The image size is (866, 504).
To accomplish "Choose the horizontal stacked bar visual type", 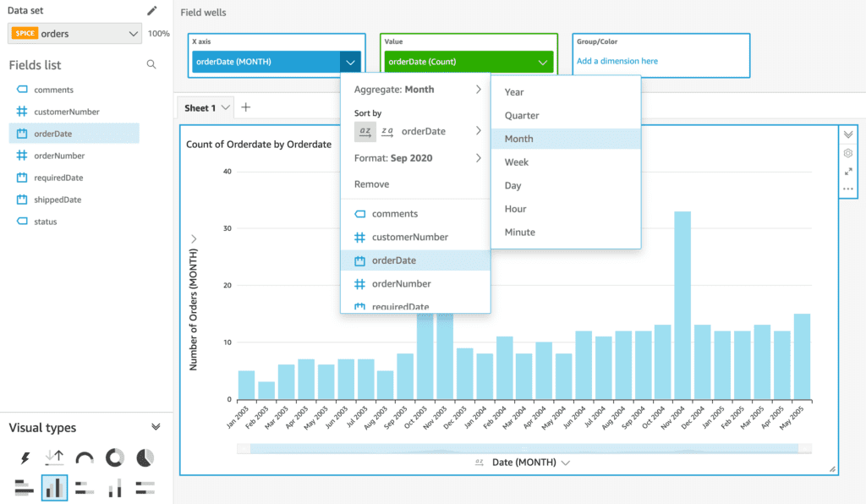I will click(x=85, y=488).
